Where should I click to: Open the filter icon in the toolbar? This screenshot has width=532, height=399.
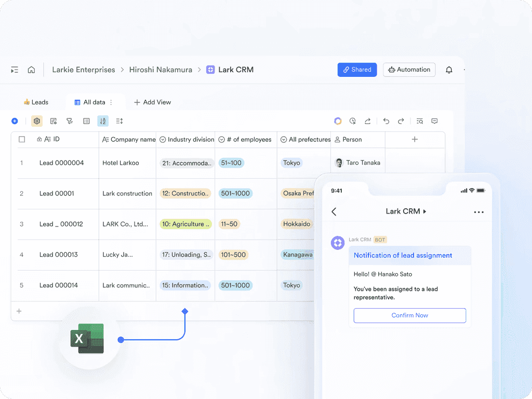tap(70, 121)
